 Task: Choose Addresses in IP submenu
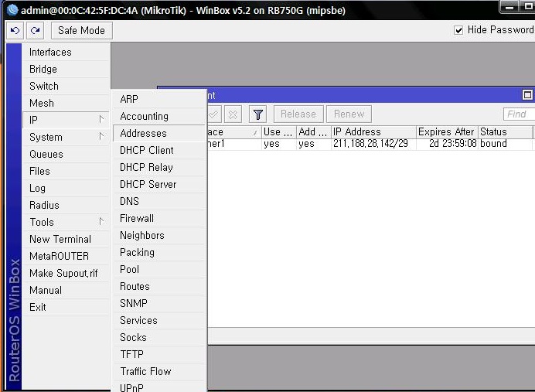coord(159,134)
